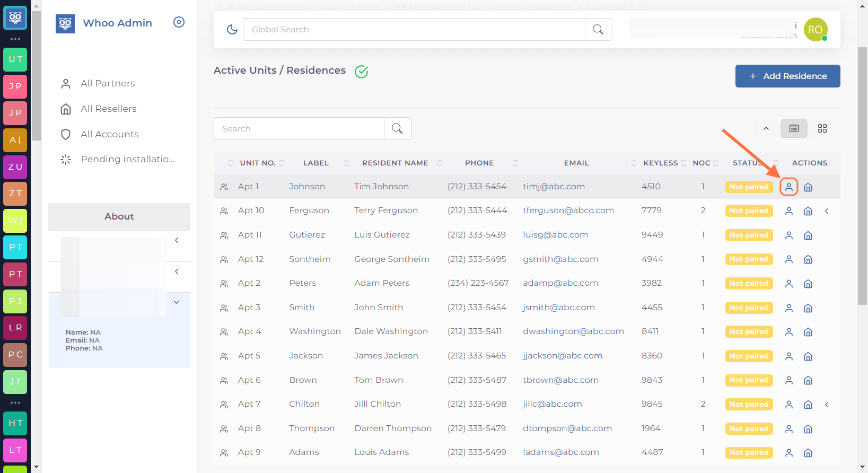Click the Global Search magnifier button

[x=598, y=30]
